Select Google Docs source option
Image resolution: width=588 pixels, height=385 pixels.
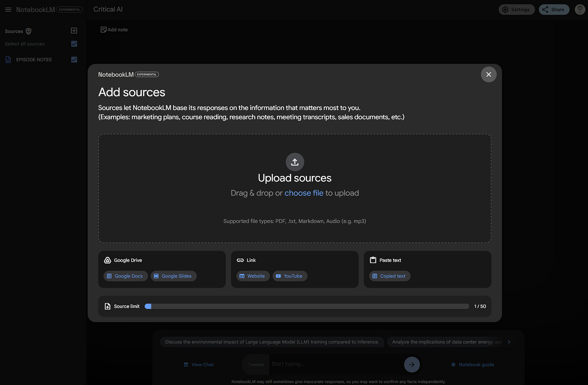[x=126, y=276]
